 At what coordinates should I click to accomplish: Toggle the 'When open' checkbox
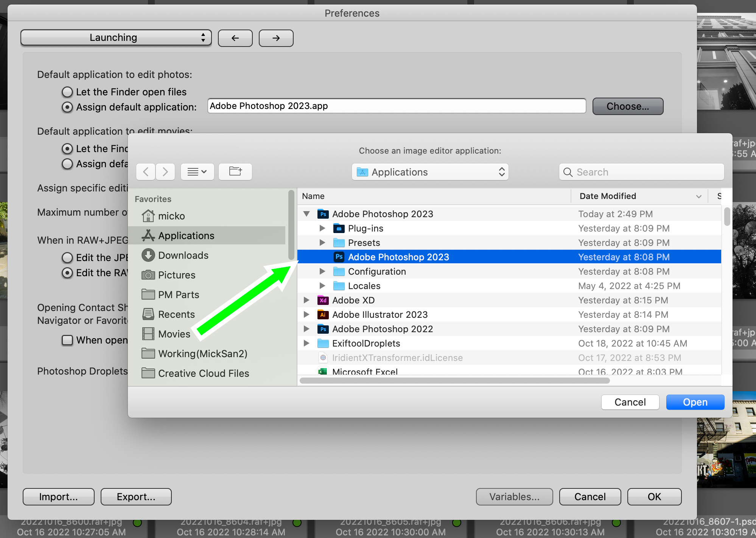pyautogui.click(x=67, y=340)
